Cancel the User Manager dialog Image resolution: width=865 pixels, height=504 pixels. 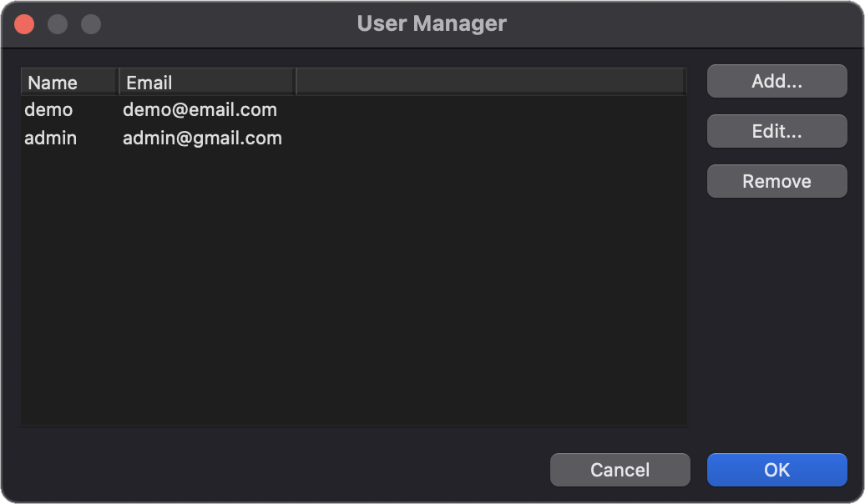(x=620, y=470)
